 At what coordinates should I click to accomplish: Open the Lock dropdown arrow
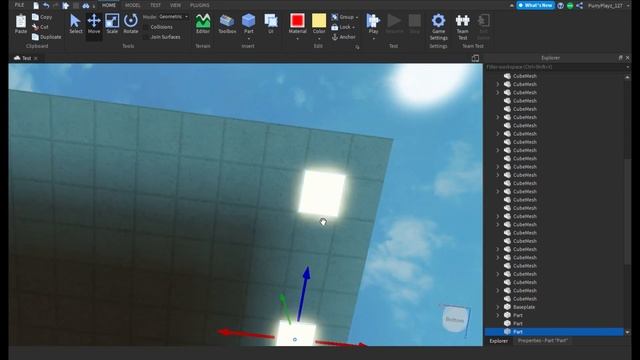pyautogui.click(x=353, y=27)
